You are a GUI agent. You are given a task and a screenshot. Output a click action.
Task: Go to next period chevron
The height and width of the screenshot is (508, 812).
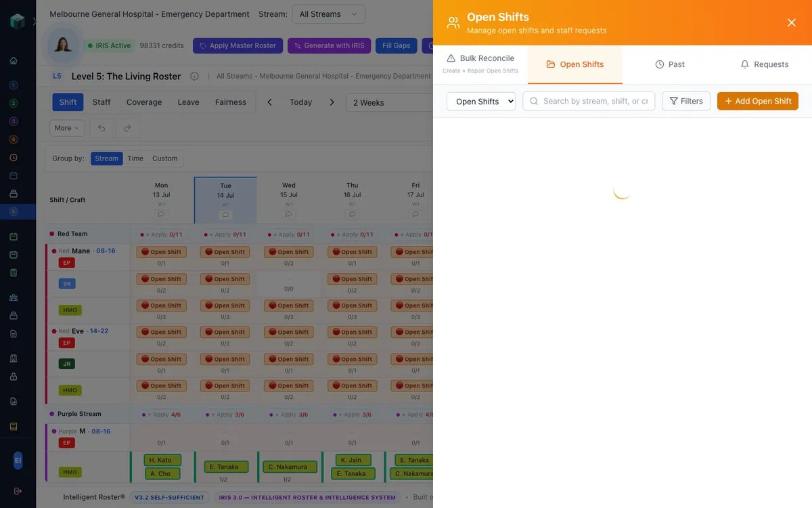click(332, 102)
